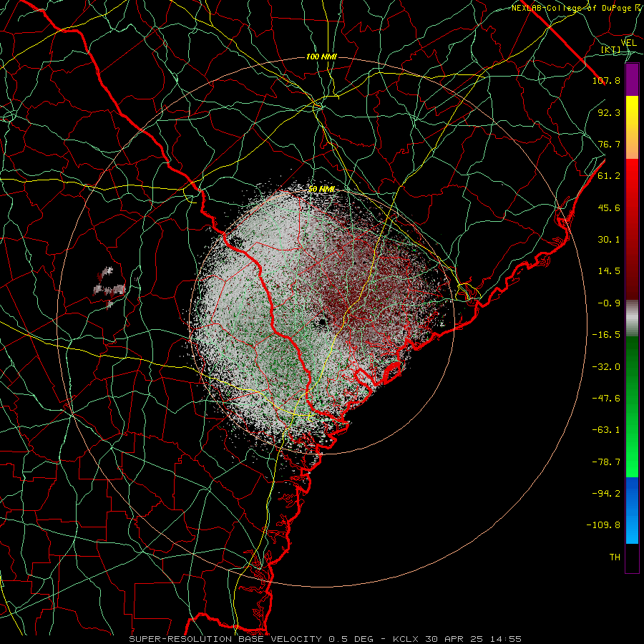This screenshot has width=644, height=644.
Task: Select the -47.6 value on the velocity scale
Action: point(606,399)
